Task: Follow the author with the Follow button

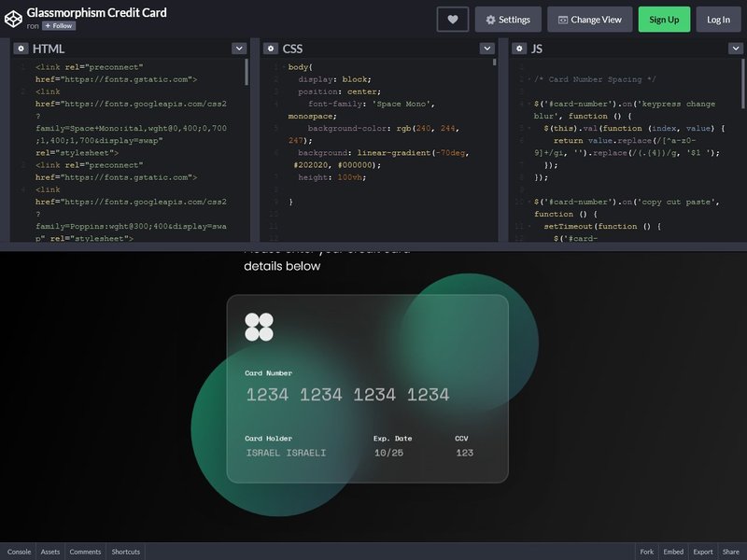Action: point(59,26)
